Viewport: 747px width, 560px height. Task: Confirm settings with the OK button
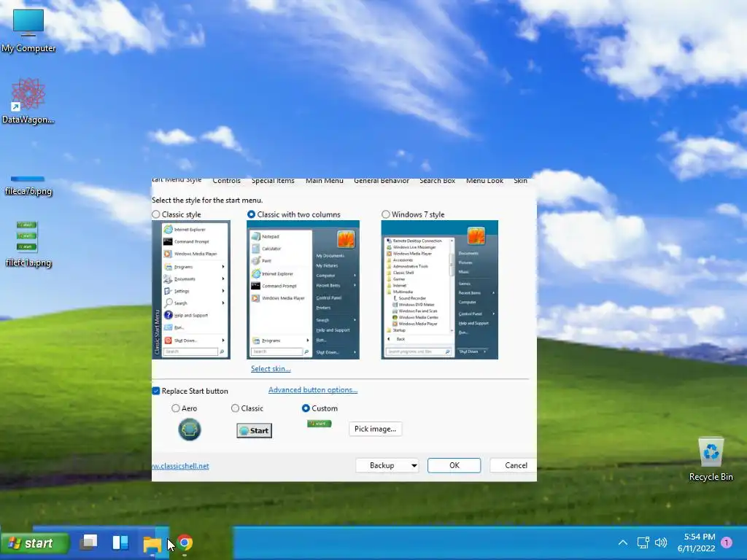[454, 466]
